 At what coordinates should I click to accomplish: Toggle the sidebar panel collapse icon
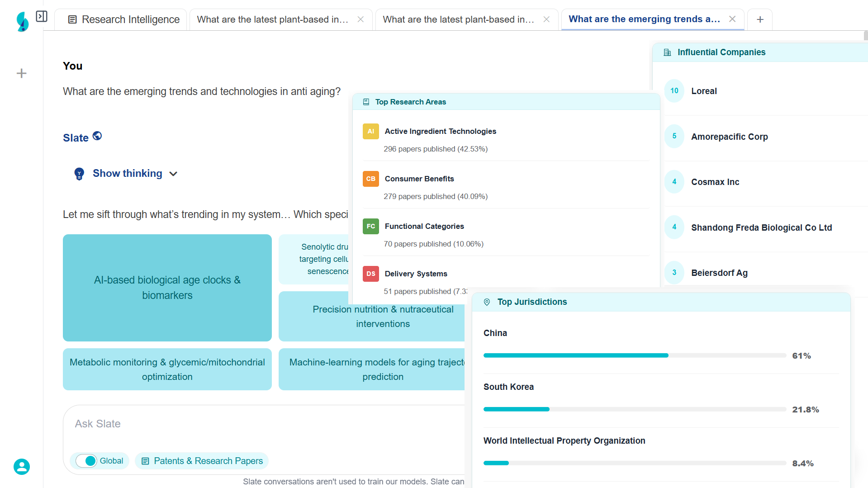click(42, 17)
